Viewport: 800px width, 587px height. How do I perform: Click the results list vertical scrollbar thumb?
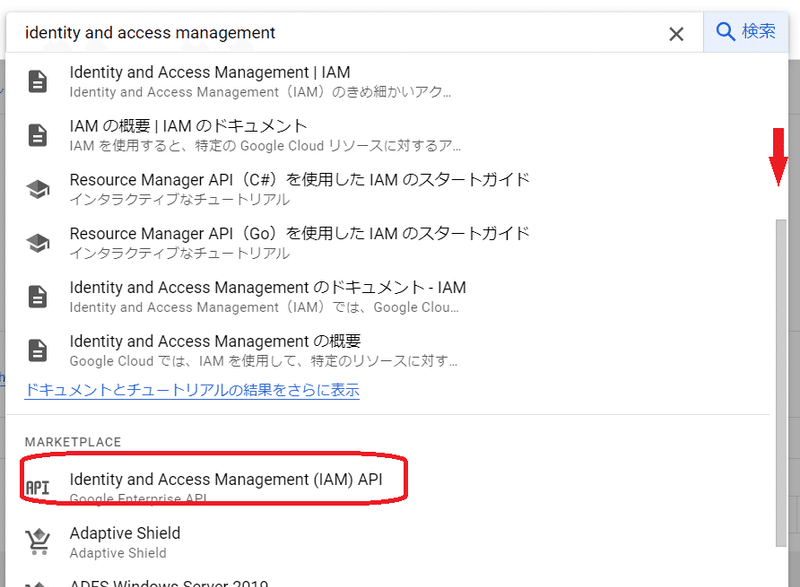pyautogui.click(x=781, y=382)
